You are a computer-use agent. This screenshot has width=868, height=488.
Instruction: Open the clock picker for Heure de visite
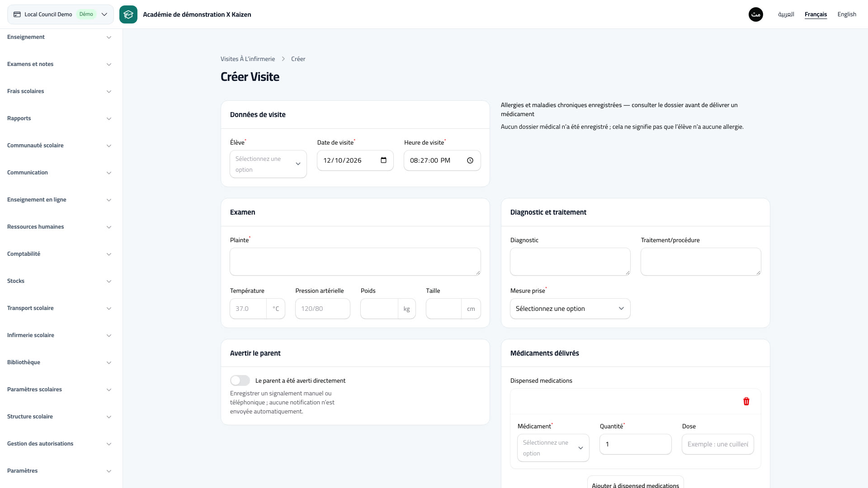[x=470, y=160]
